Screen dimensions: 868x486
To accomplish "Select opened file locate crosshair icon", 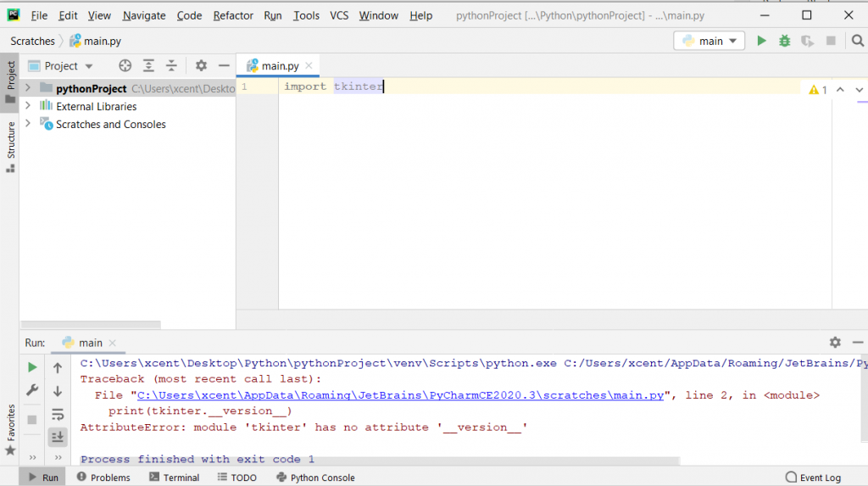I will pyautogui.click(x=125, y=66).
